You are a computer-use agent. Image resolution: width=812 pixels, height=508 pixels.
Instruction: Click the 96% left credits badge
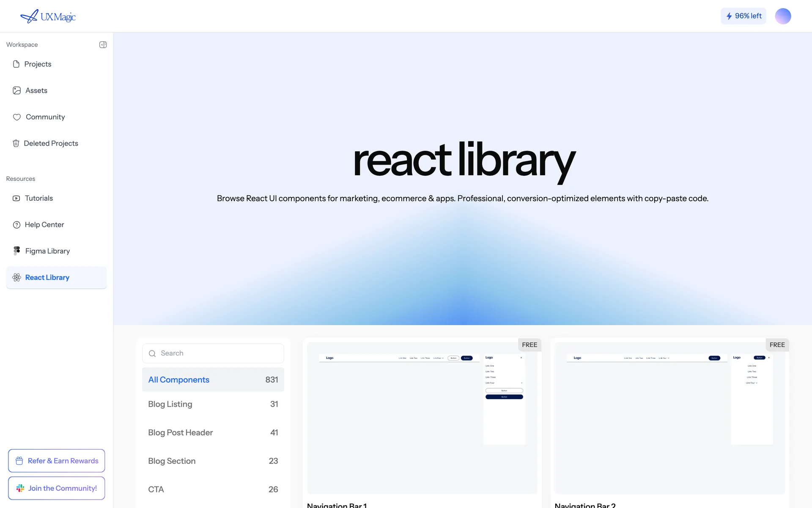point(743,16)
